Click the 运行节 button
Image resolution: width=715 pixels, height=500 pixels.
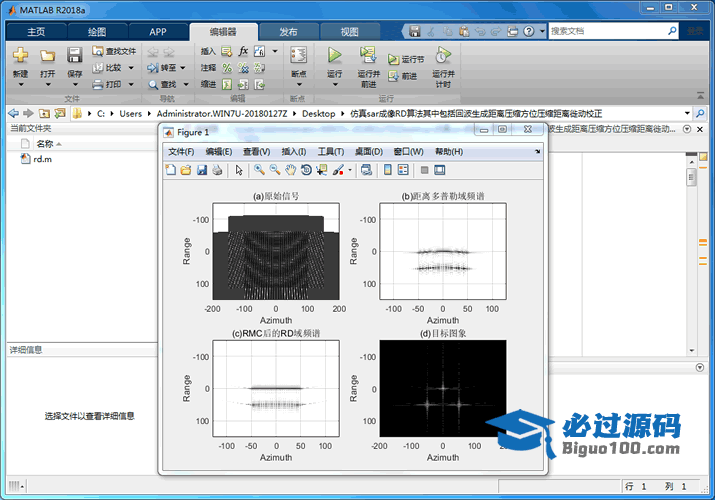click(406, 59)
